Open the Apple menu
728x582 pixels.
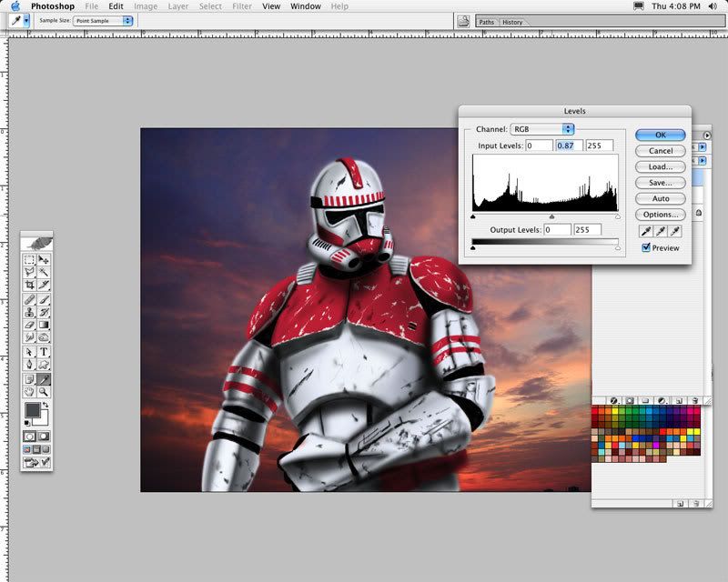click(x=15, y=6)
